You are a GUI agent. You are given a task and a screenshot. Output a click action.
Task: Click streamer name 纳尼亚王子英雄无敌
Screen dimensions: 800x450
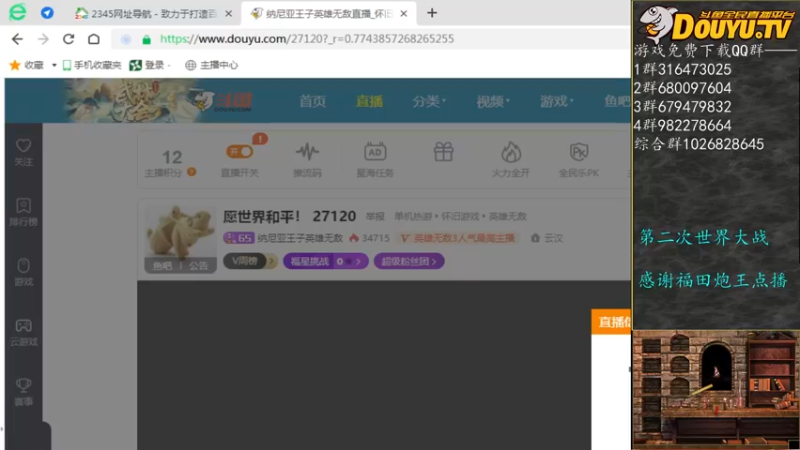pos(300,238)
